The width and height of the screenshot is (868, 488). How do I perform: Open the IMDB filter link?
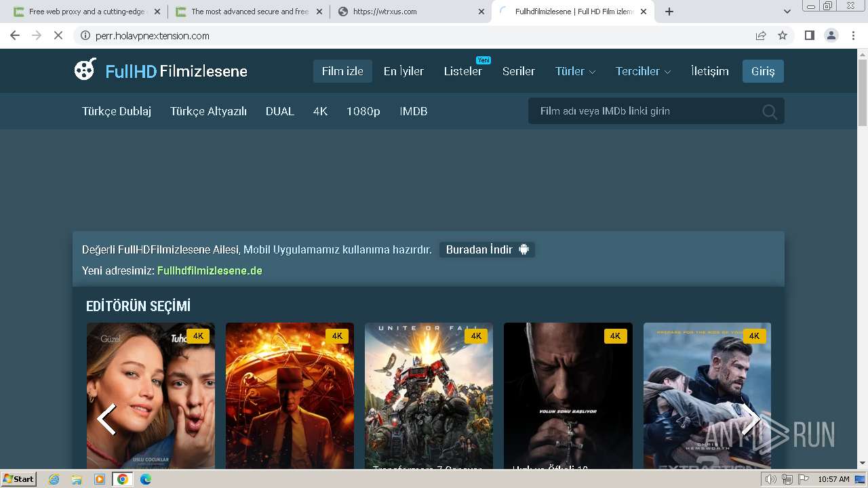click(414, 111)
